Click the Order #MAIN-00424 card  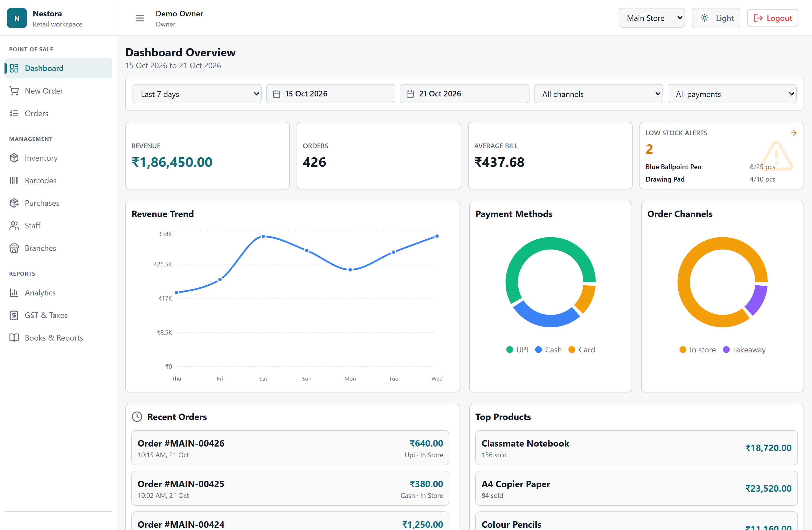[290, 521]
